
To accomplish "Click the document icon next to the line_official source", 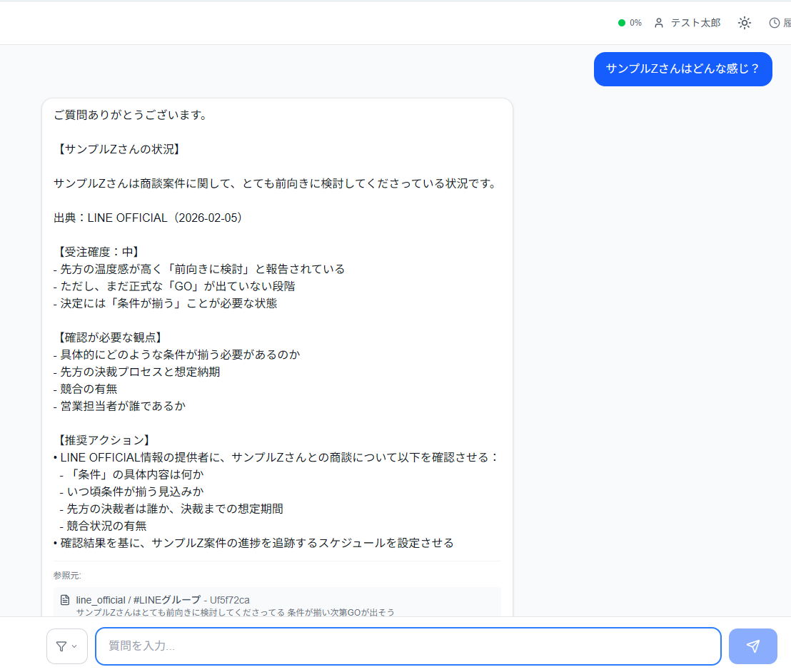I will (x=64, y=599).
